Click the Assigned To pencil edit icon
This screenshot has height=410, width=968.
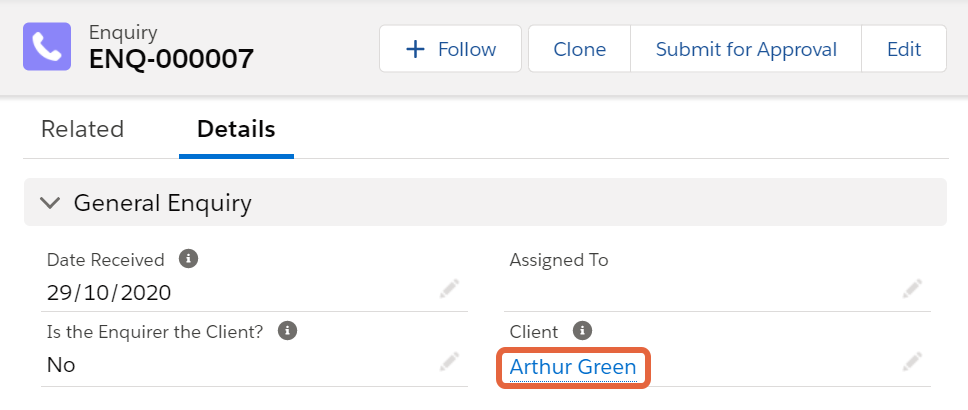[912, 289]
